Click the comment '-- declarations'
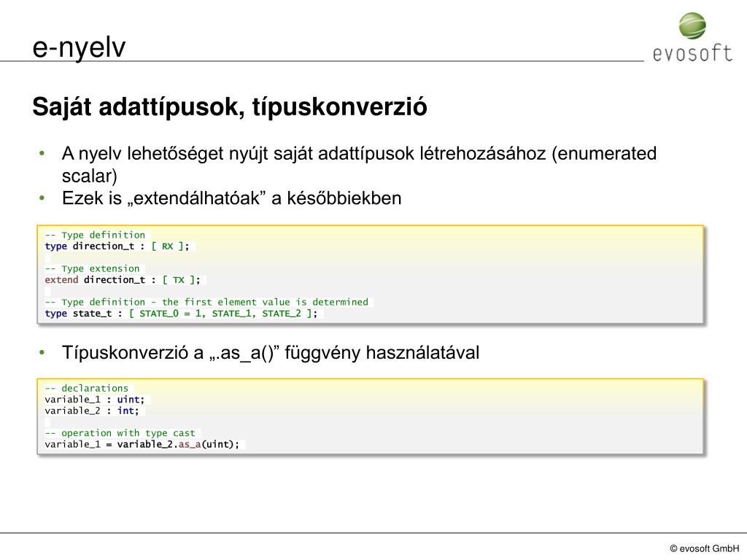This screenshot has height=560, width=747. tap(87, 388)
